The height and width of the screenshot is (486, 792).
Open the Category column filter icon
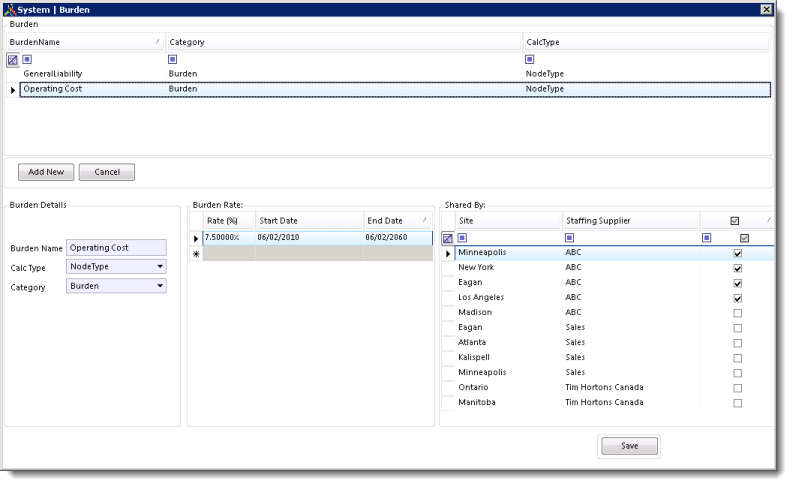pos(174,60)
